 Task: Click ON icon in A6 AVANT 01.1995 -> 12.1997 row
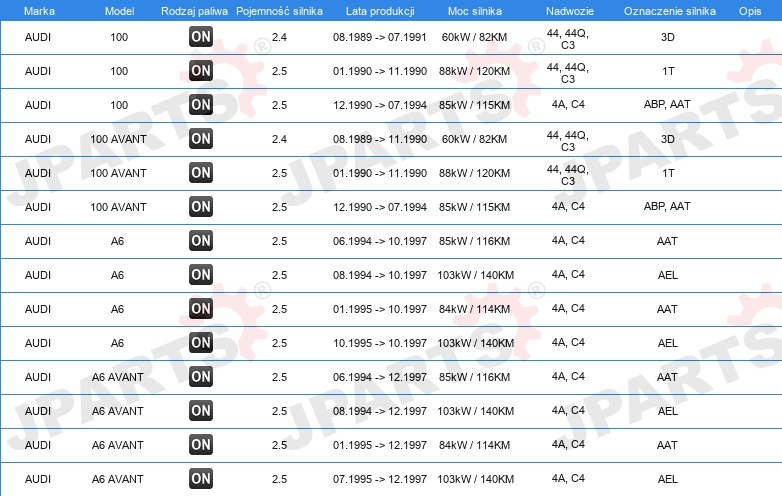(x=201, y=445)
